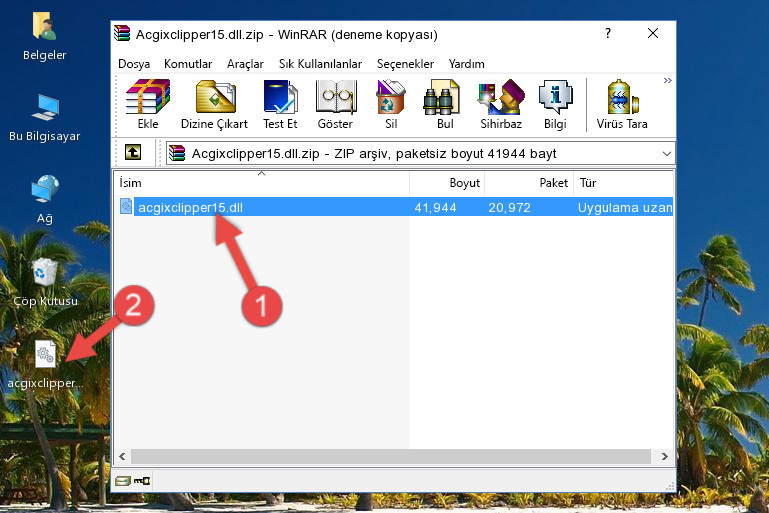Sort files by the Tür column
The height and width of the screenshot is (513, 769).
(623, 183)
